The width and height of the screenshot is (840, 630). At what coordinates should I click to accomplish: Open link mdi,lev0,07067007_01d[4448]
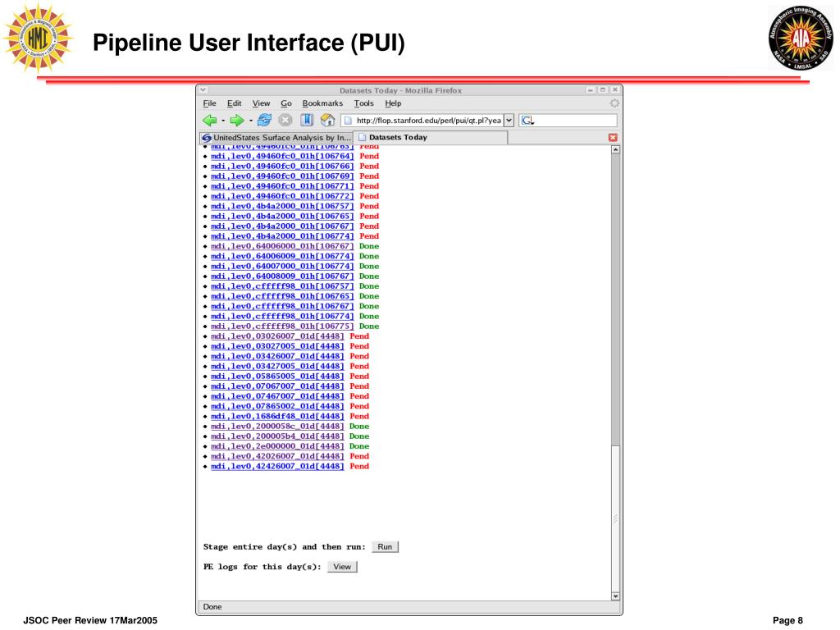pos(277,386)
